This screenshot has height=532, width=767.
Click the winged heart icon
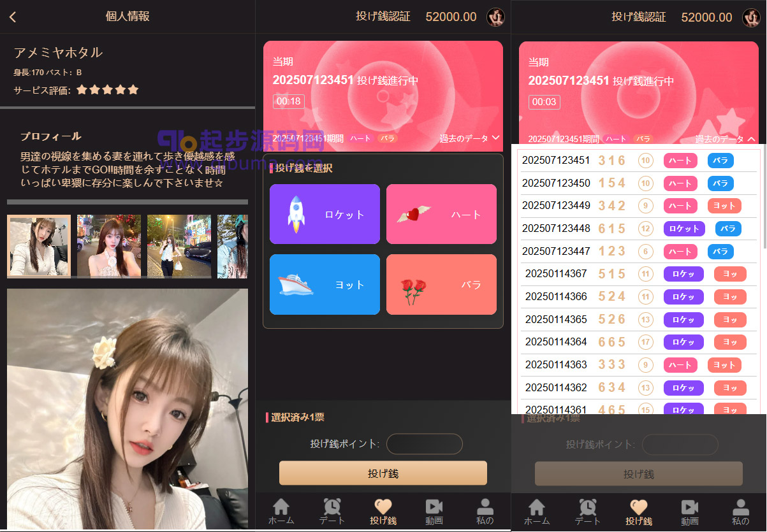click(413, 214)
